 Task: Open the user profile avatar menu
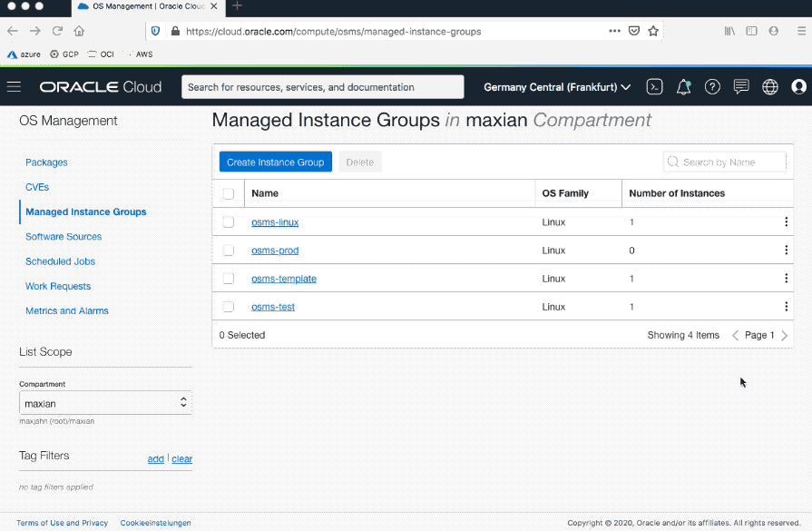coord(799,87)
